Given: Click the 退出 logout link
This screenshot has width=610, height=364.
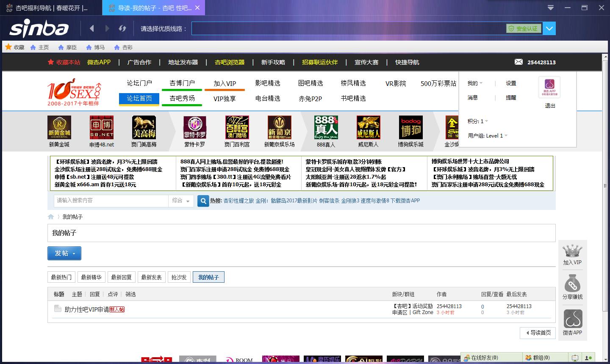Looking at the screenshot, I should [550, 106].
